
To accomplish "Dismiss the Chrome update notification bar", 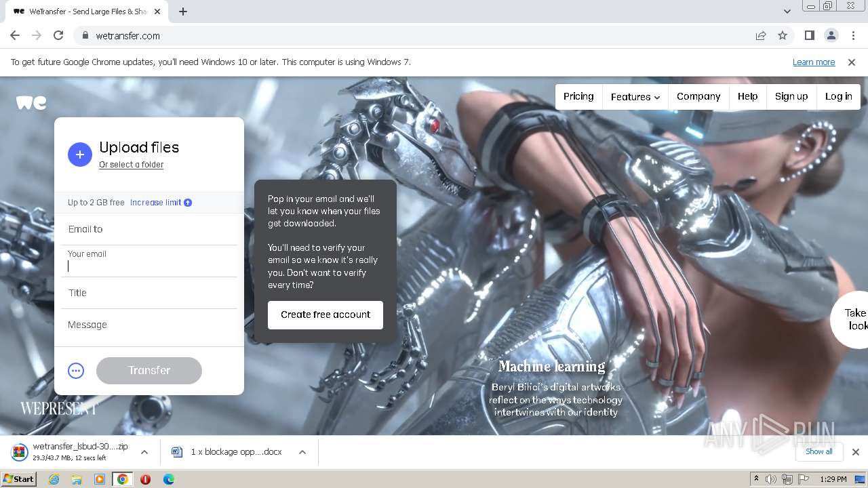I will click(852, 62).
